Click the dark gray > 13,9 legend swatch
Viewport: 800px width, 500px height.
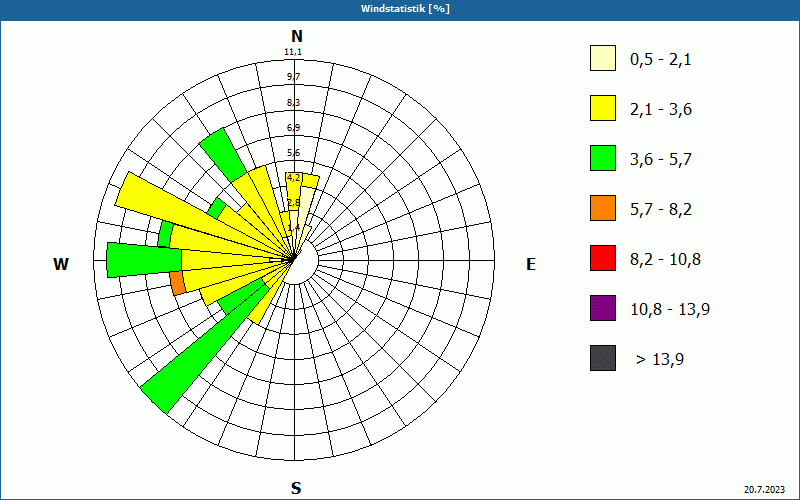tap(603, 358)
